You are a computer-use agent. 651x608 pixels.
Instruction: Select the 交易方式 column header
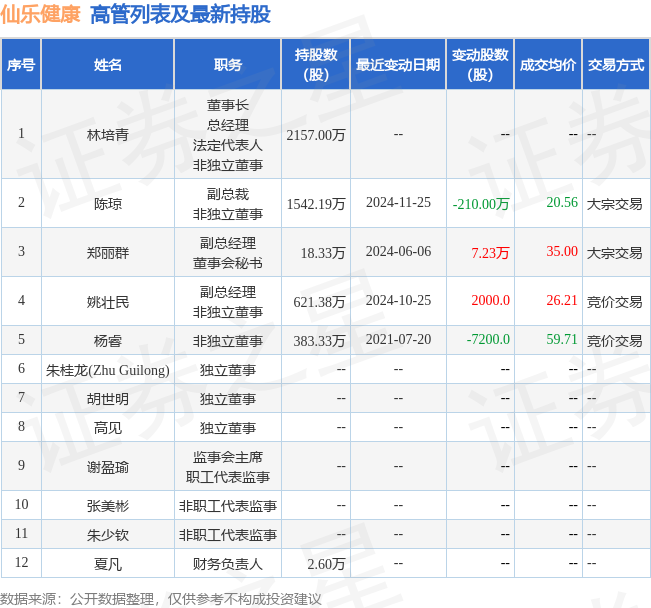point(616,65)
